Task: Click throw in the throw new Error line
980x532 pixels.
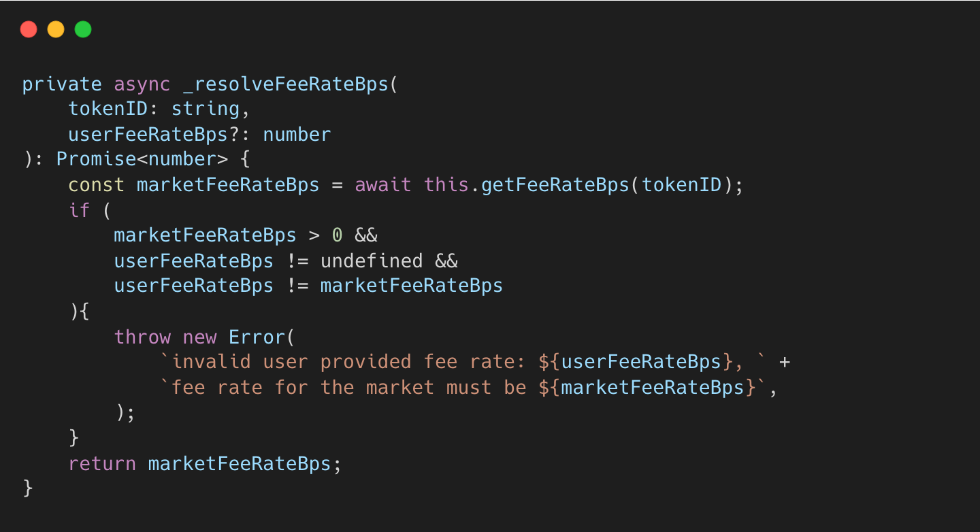Action: pos(142,337)
